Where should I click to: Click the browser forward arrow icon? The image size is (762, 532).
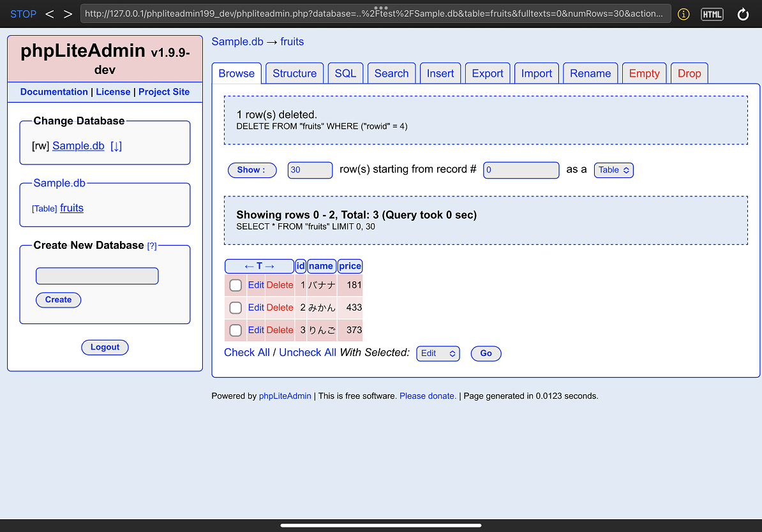click(68, 14)
